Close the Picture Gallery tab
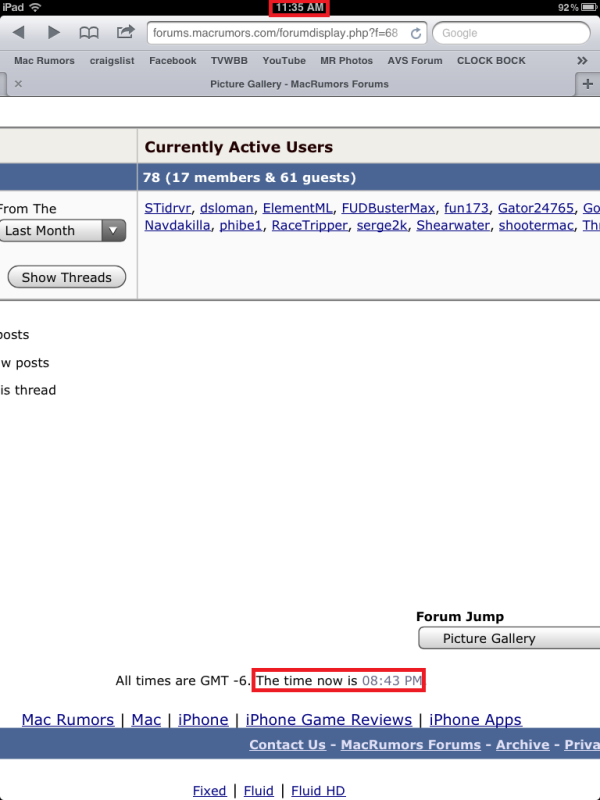Viewport: 600px width, 800px height. point(18,84)
